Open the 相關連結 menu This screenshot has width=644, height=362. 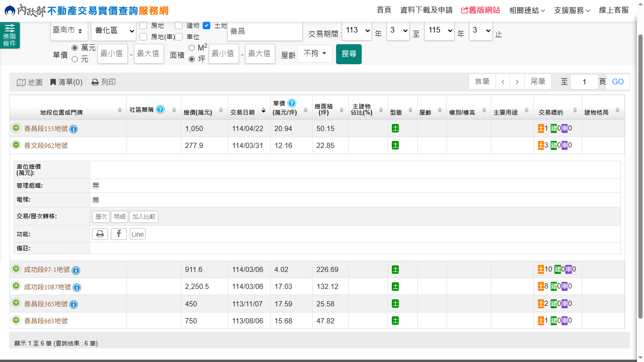527,10
